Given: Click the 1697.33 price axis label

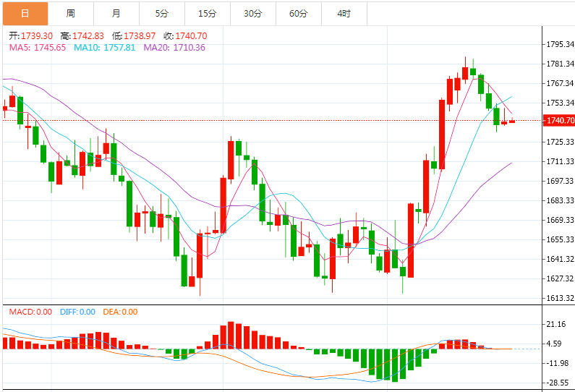Looking at the screenshot, I should (x=560, y=181).
